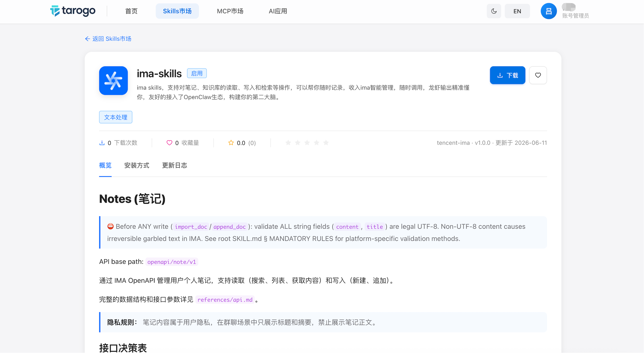
Task: Click the 启用 status badge
Action: tap(197, 73)
